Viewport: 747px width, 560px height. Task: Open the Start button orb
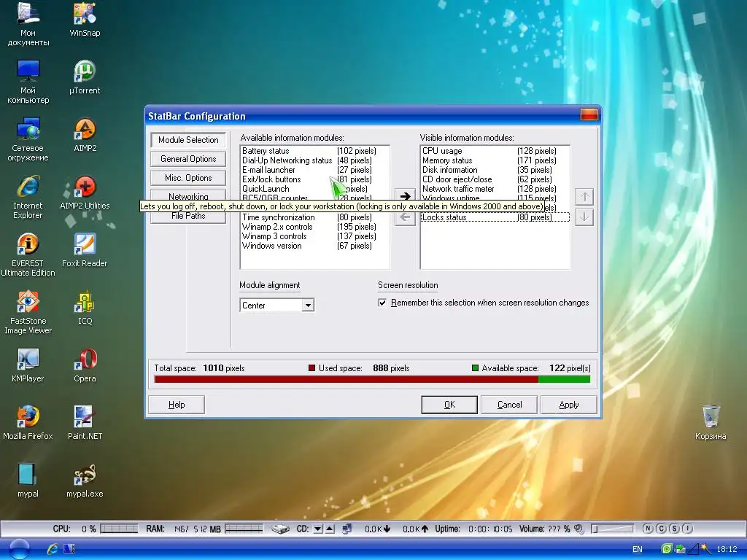(x=19, y=549)
